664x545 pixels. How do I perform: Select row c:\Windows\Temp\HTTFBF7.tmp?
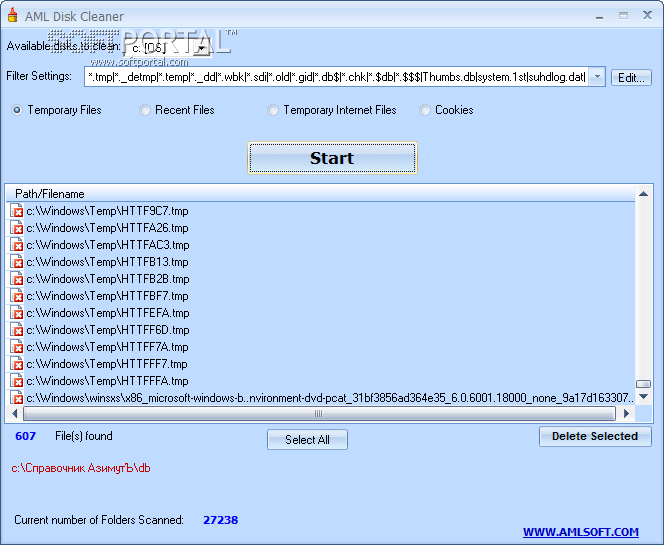(x=321, y=295)
